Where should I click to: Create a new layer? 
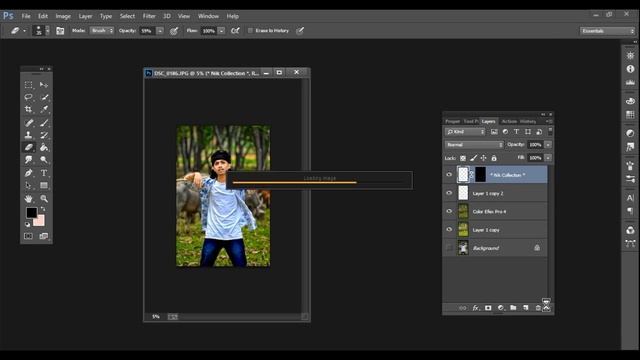click(526, 308)
